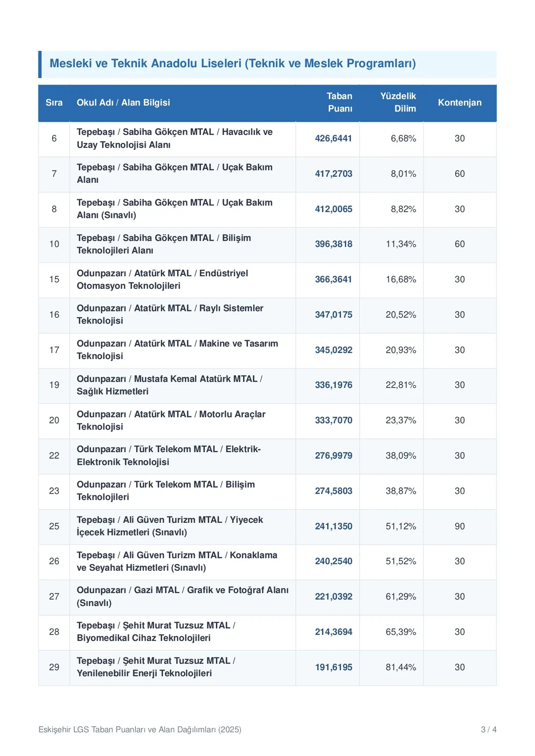Click Sabiha Gökçen Bilişim Teknolojileri Alanı entry
The height and width of the screenshot is (756, 535).
click(164, 244)
